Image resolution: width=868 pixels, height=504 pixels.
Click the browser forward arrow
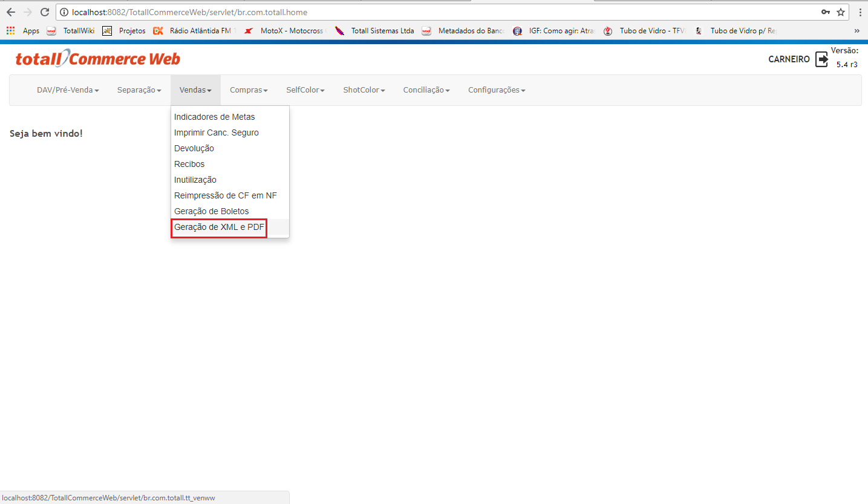tap(28, 12)
